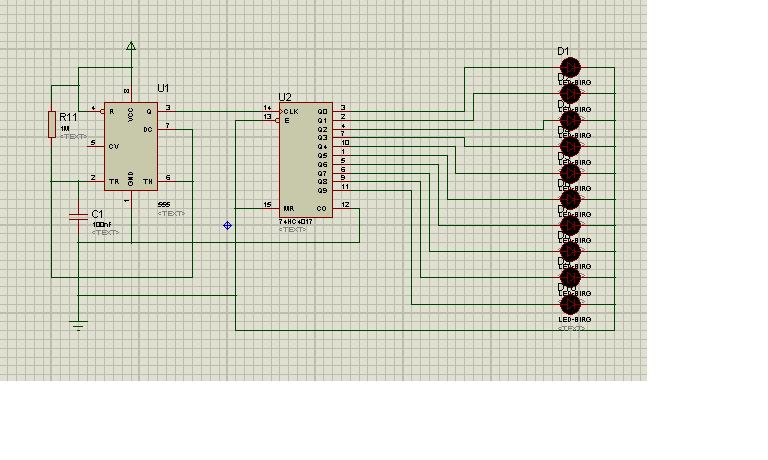Click the 1M resistor value
Viewport: 768px width, 460px height.
65,128
